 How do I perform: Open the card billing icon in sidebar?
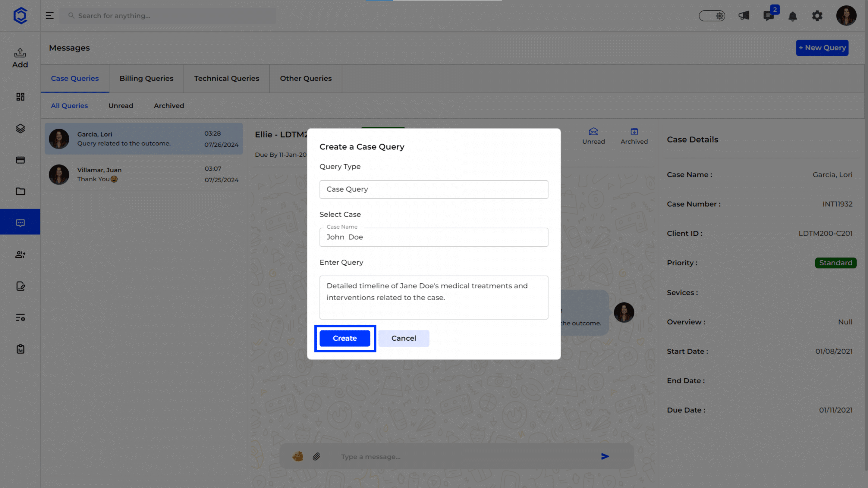point(20,160)
